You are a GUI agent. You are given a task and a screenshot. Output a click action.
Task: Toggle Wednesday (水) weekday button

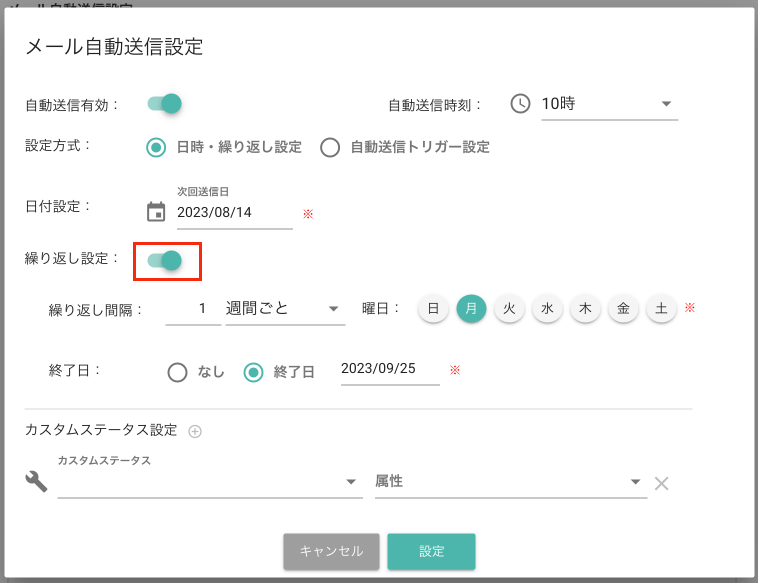(x=547, y=308)
